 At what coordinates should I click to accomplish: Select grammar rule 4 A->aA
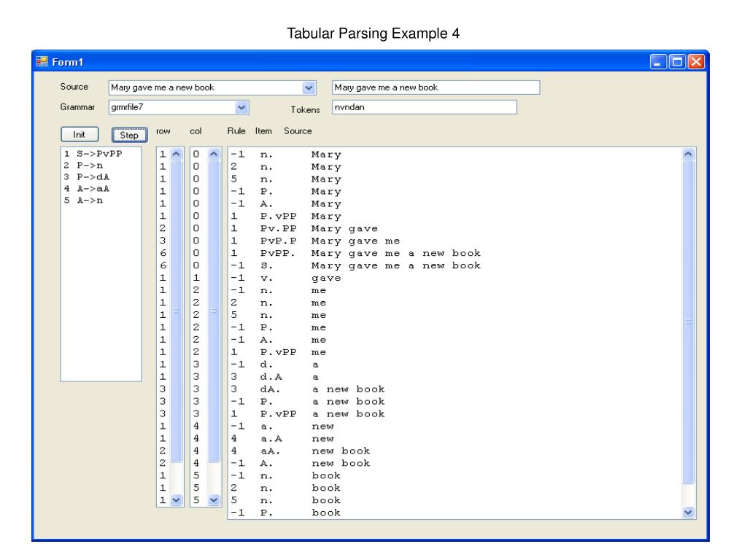[x=87, y=189]
